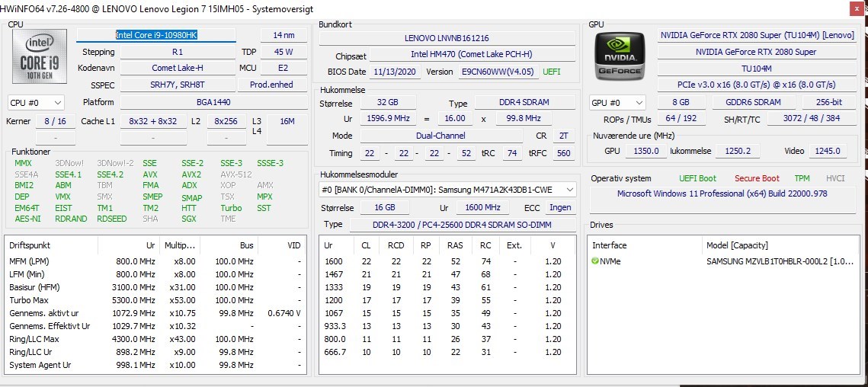The width and height of the screenshot is (868, 387).
Task: Click the NVIDIA GeForce RTX 2080 Super (TU104M) [Lenovo] field
Action: coord(757,35)
